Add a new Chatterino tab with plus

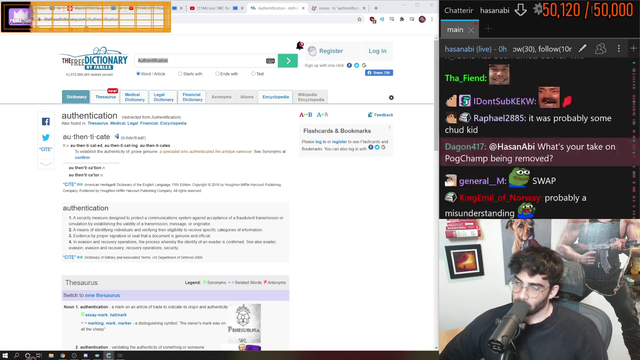point(488,29)
